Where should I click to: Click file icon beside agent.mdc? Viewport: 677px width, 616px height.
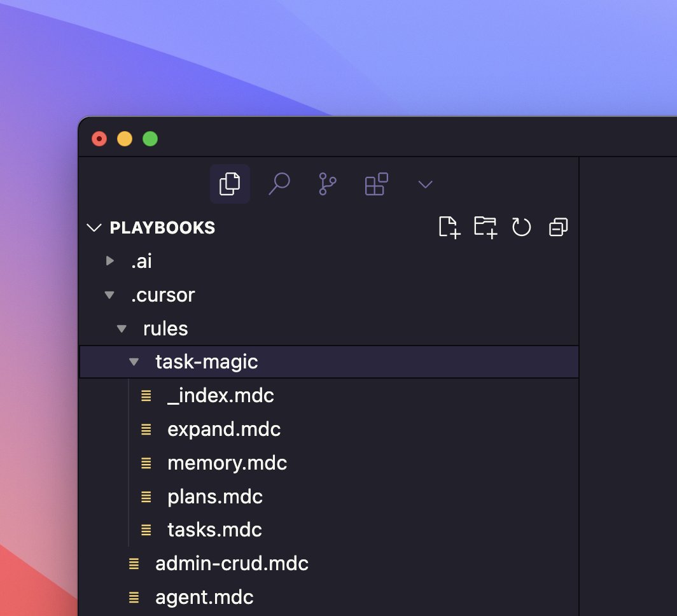pos(134,598)
